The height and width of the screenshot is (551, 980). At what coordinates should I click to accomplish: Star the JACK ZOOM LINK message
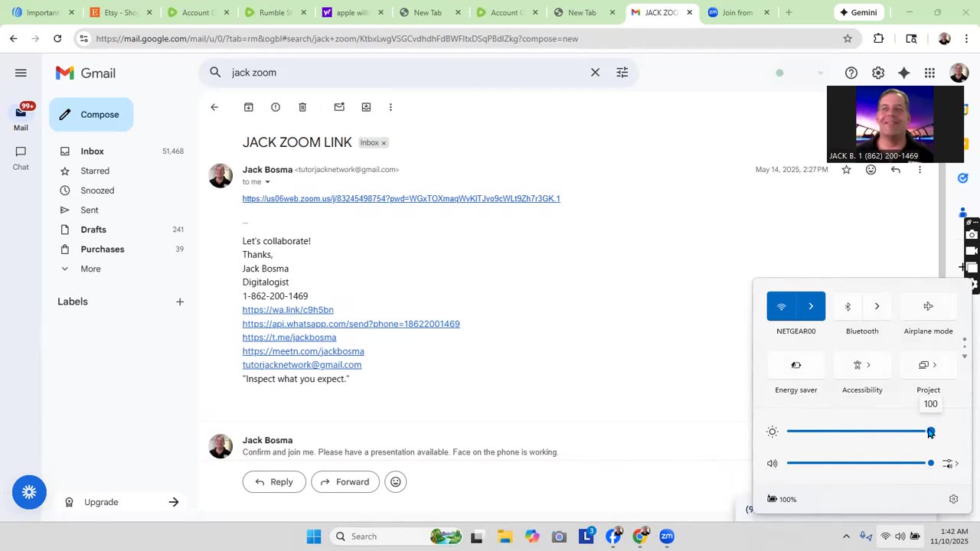(846, 170)
